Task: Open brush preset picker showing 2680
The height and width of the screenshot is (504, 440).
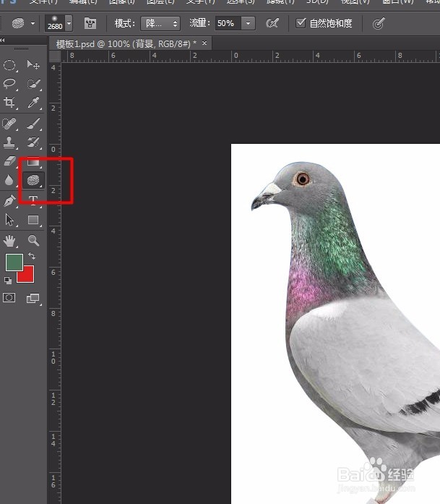Action: point(55,23)
